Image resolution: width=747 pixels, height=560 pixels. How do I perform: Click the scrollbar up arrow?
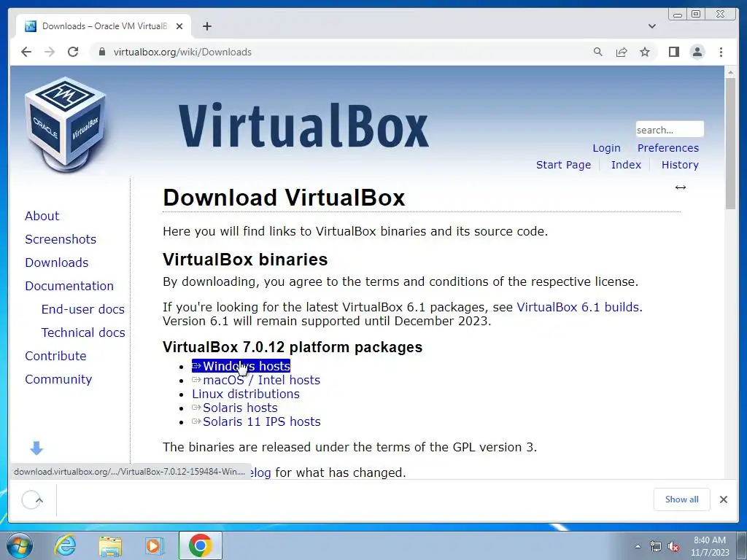click(730, 72)
